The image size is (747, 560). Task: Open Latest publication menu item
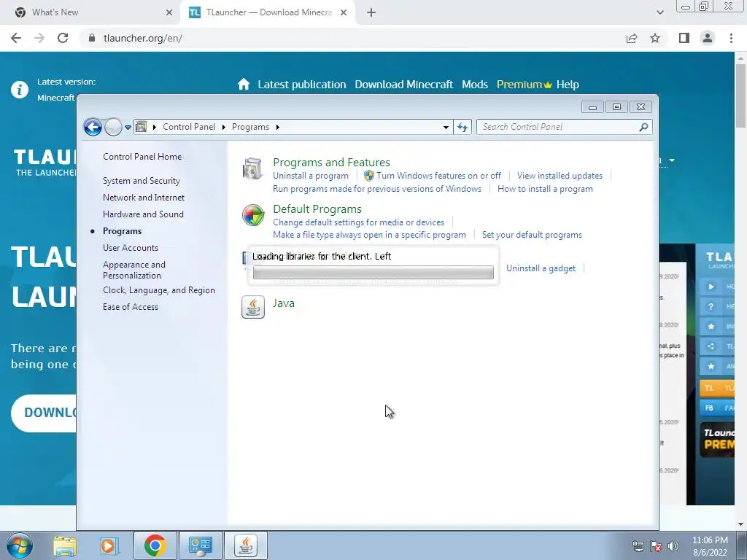point(302,85)
